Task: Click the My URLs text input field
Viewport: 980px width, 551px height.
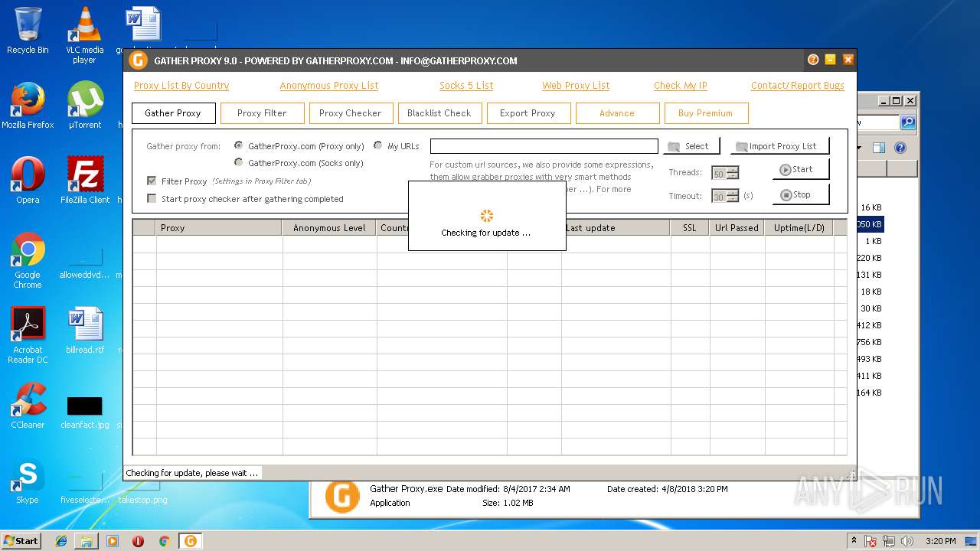Action: (x=544, y=146)
